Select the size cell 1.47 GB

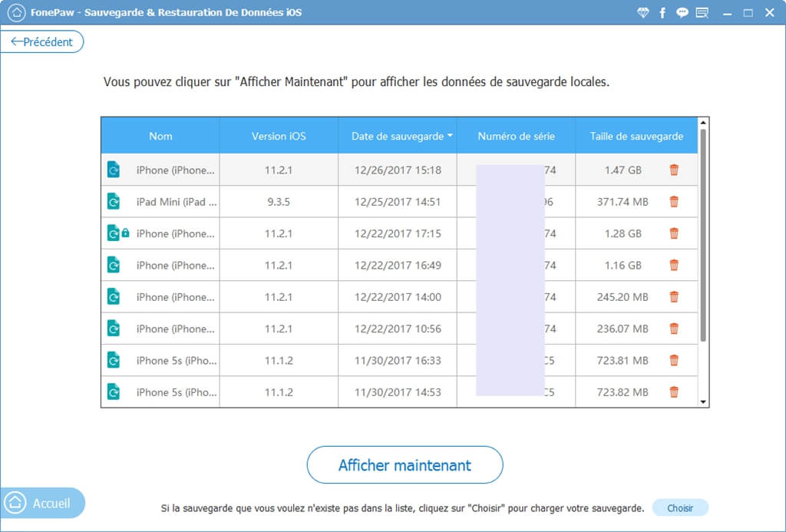[623, 170]
